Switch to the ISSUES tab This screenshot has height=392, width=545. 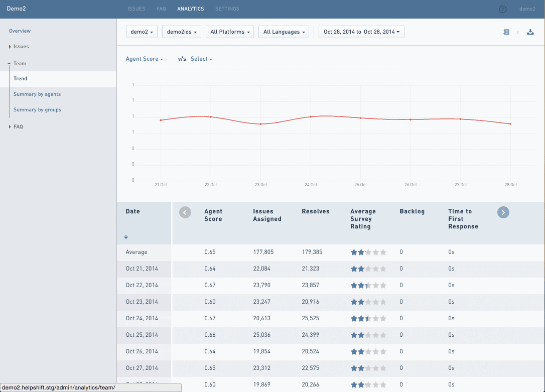tap(137, 9)
